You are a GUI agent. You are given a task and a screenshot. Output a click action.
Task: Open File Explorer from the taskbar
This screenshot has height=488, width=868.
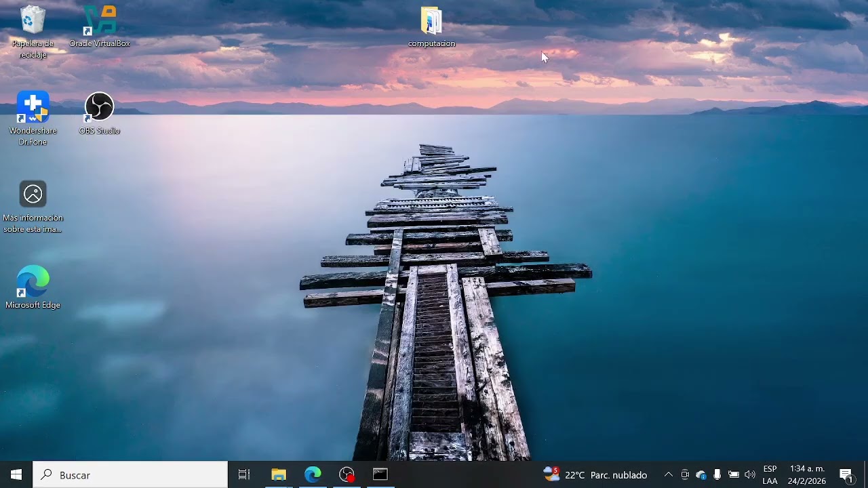(279, 474)
